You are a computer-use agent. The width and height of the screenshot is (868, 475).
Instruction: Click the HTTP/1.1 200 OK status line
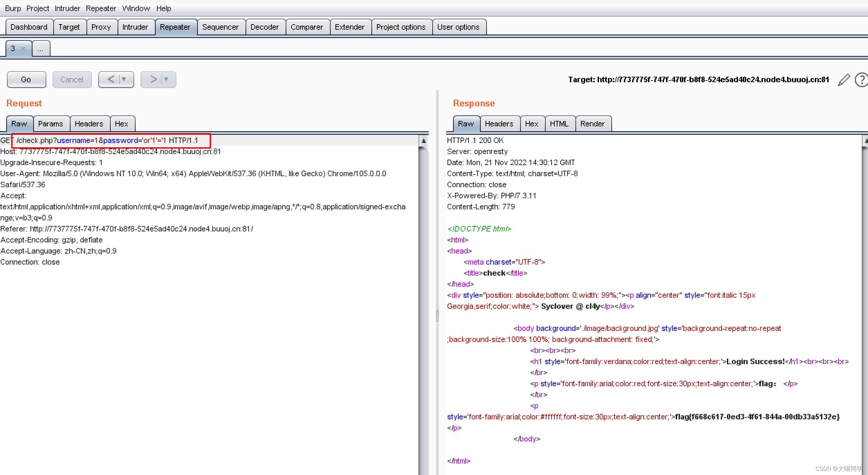point(475,141)
